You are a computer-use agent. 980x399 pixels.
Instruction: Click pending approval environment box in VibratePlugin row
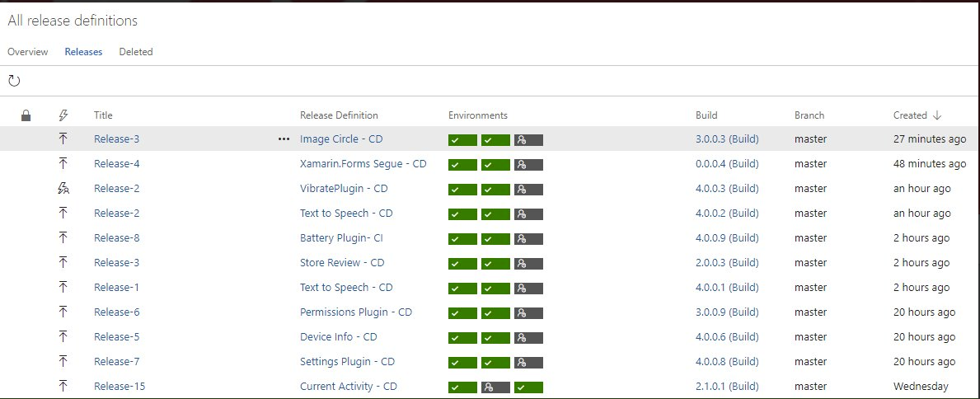coord(529,190)
